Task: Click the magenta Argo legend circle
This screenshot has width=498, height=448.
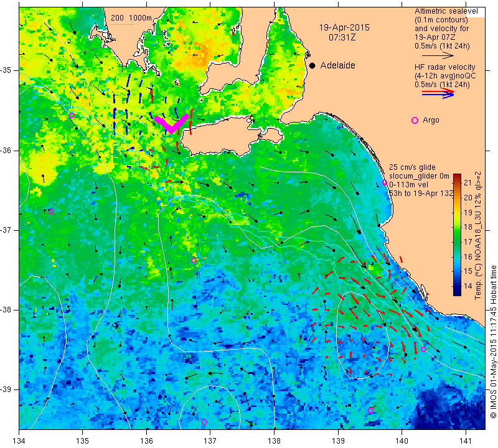Action: point(415,120)
